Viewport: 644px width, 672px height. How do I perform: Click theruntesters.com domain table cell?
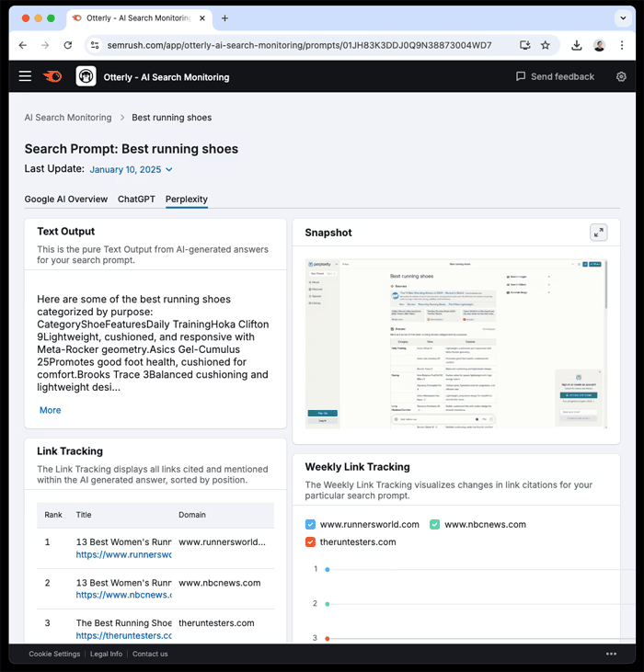click(x=216, y=622)
